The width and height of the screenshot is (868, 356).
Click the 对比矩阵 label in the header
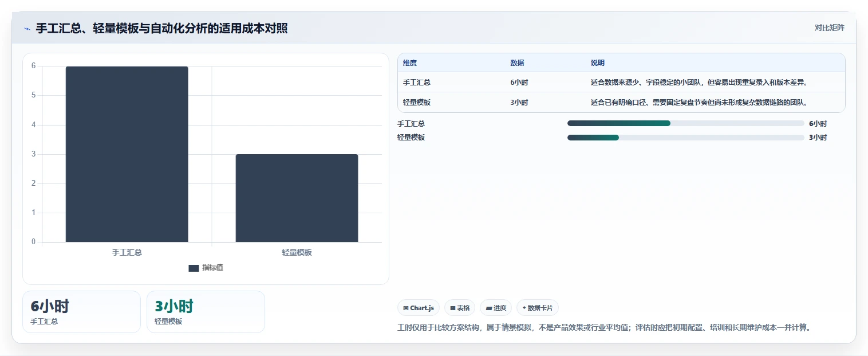[830, 28]
